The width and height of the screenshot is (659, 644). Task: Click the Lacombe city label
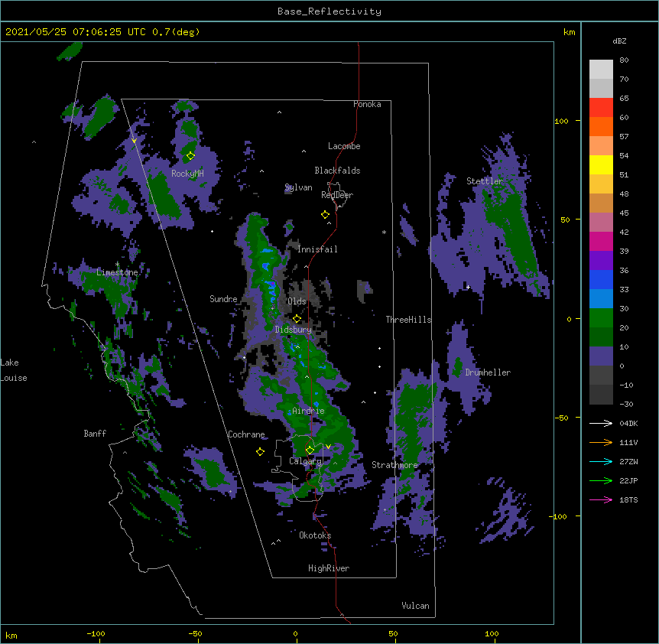click(x=344, y=146)
